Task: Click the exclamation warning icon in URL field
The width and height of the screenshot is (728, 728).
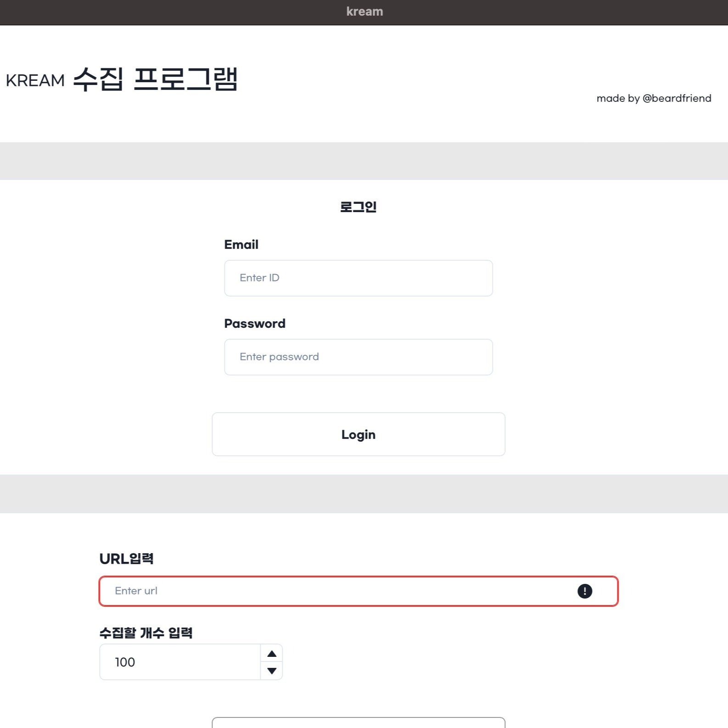Action: [585, 591]
